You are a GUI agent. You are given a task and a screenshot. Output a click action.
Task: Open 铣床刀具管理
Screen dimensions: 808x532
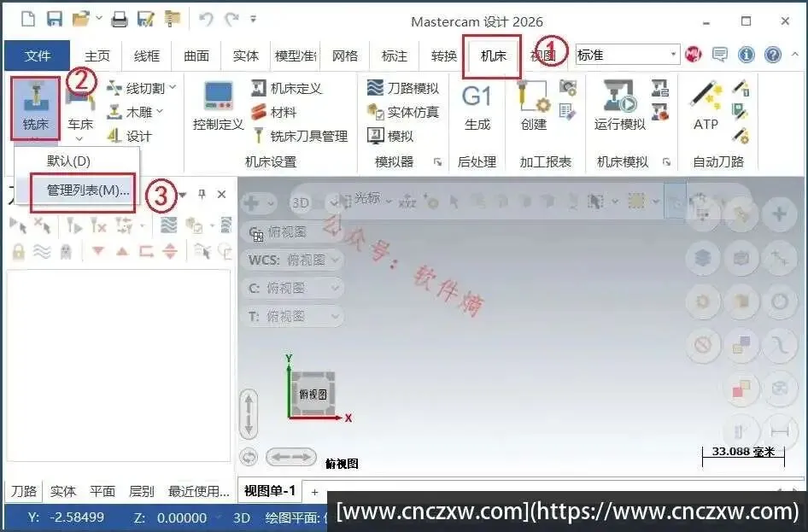click(300, 136)
